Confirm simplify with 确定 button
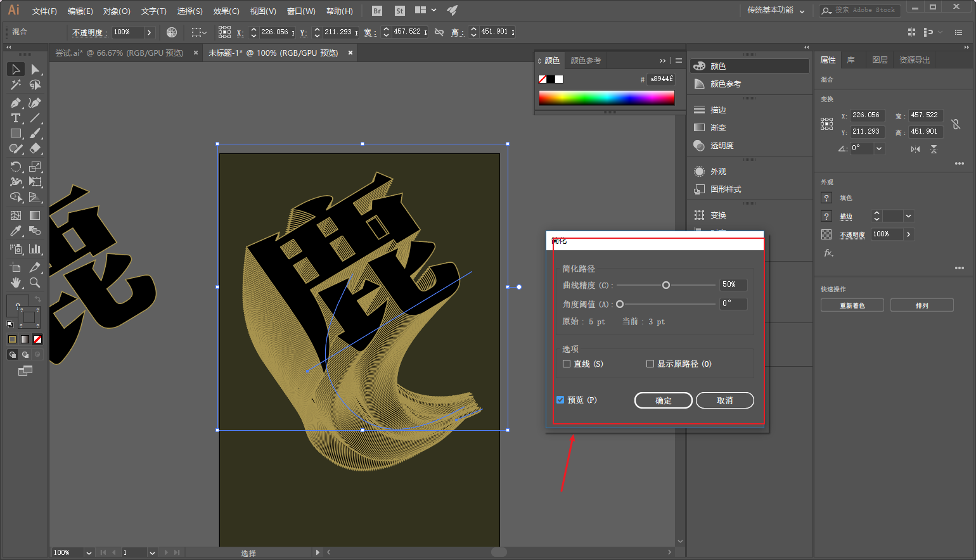This screenshot has width=976, height=560. tap(664, 400)
